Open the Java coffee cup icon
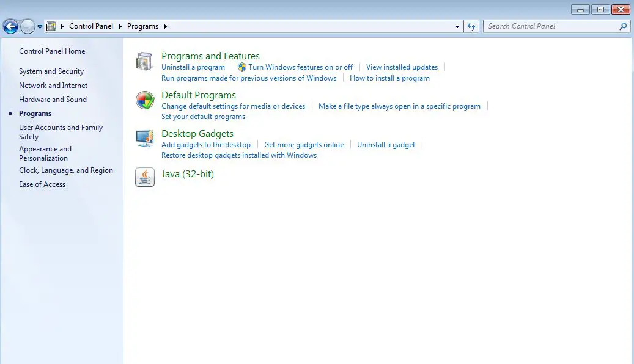This screenshot has width=634, height=364. coord(145,177)
